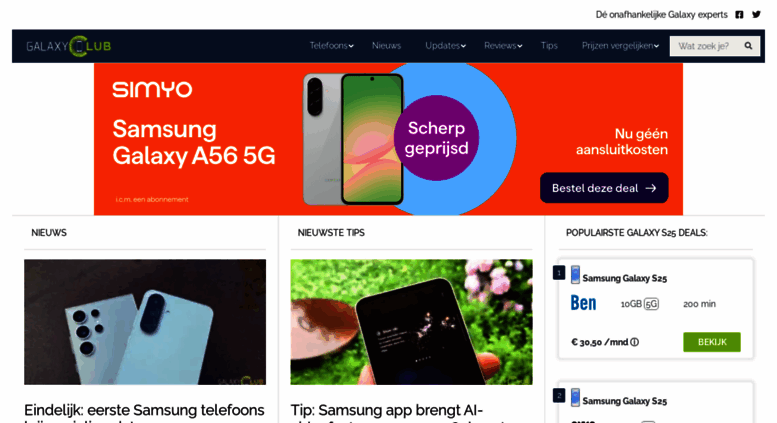Screen dimensions: 777x423
Task: Open the Tips menu item
Action: [x=549, y=46]
